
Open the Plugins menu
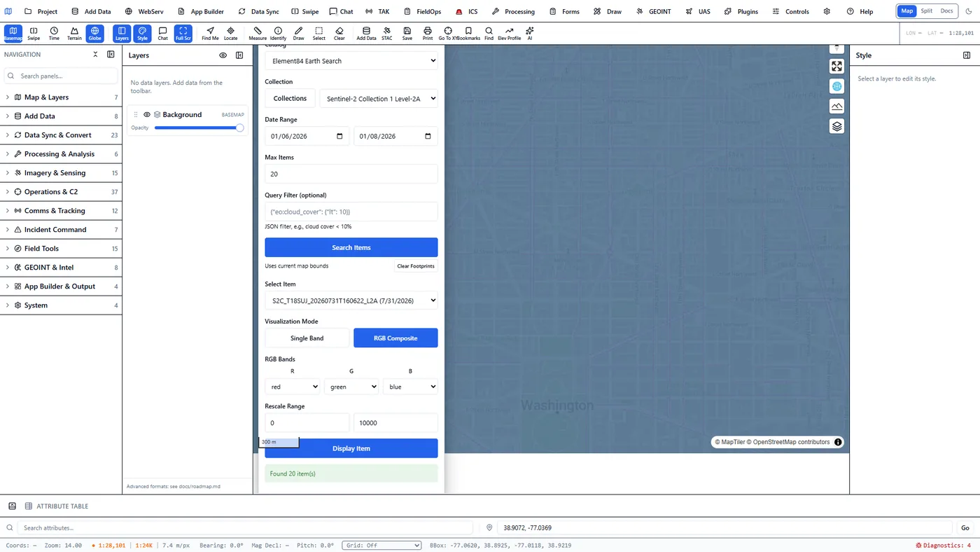pos(741,11)
